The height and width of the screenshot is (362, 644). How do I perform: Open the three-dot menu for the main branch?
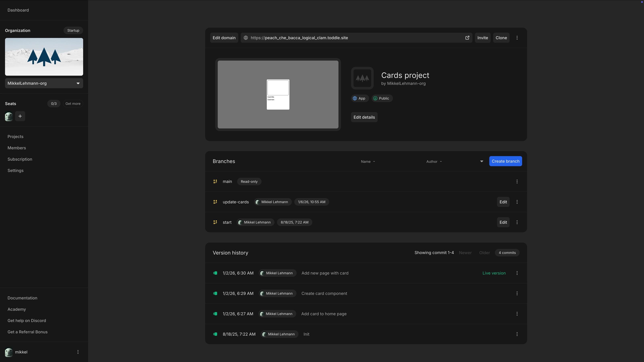517,182
